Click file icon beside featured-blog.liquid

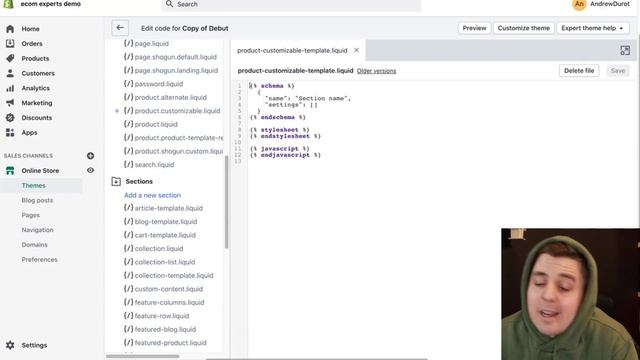[x=129, y=329]
